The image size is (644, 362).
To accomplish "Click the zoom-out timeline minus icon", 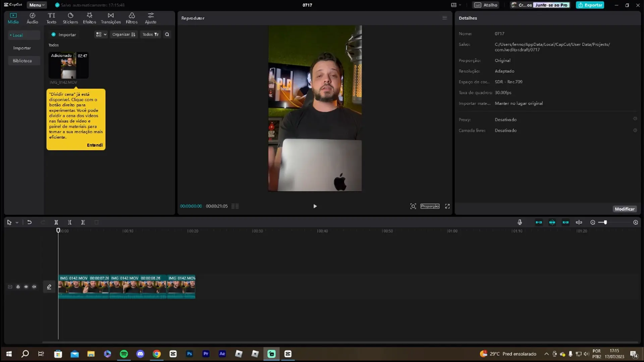I will point(593,222).
